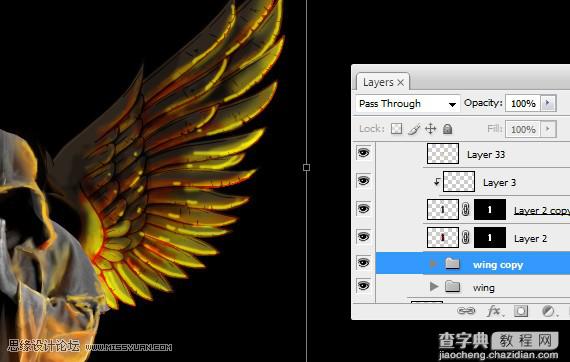Click the Opacity 100% value field

click(x=523, y=104)
